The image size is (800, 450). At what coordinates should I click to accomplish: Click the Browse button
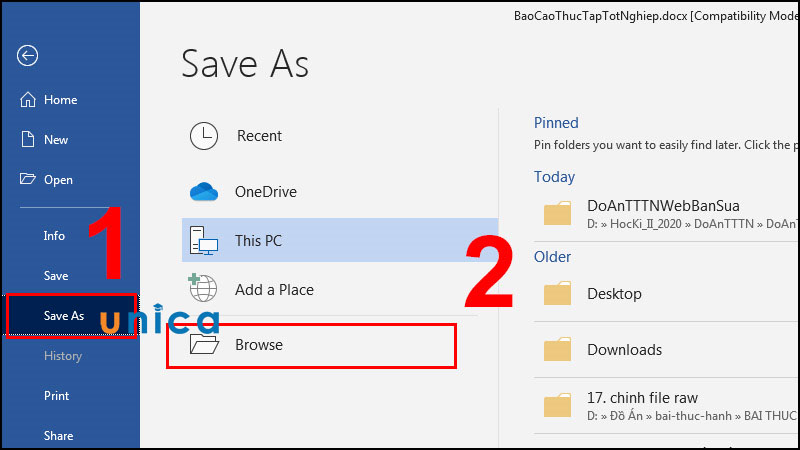311,345
